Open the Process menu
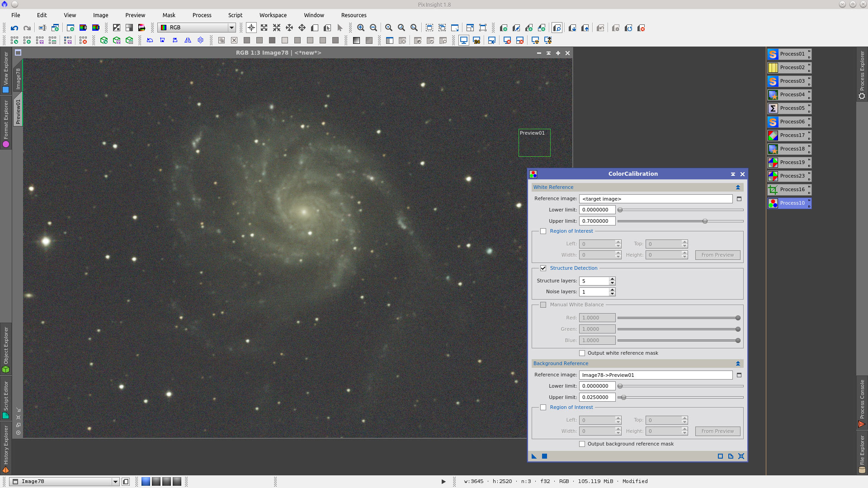The width and height of the screenshot is (868, 488). 202,15
